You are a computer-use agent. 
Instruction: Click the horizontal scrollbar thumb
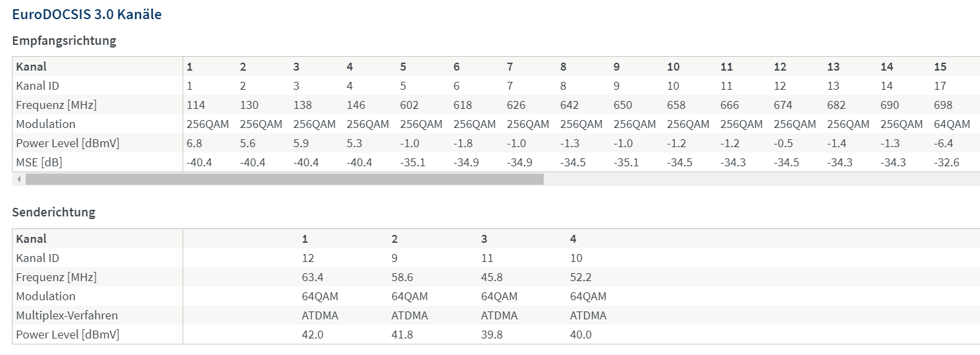(285, 179)
